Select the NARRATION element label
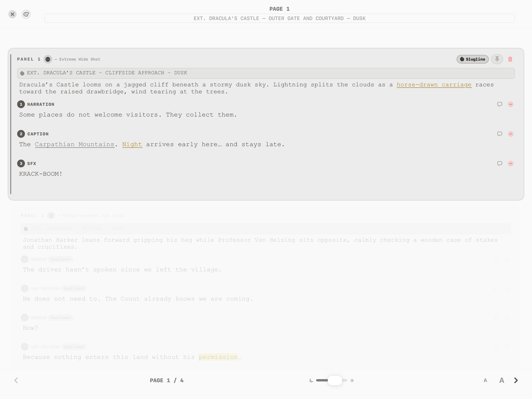The image size is (532, 399). pyautogui.click(x=41, y=104)
